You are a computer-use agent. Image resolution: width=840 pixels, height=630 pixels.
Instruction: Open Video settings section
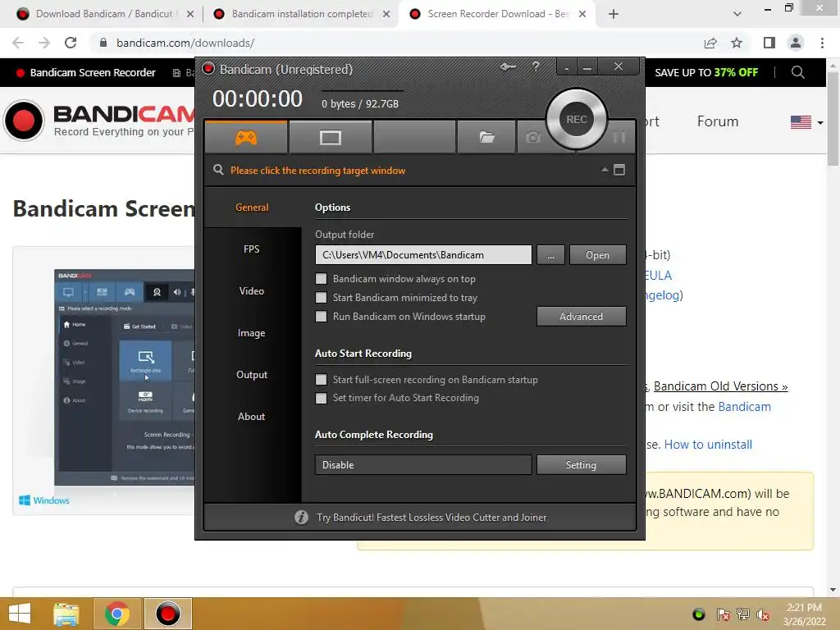point(251,291)
